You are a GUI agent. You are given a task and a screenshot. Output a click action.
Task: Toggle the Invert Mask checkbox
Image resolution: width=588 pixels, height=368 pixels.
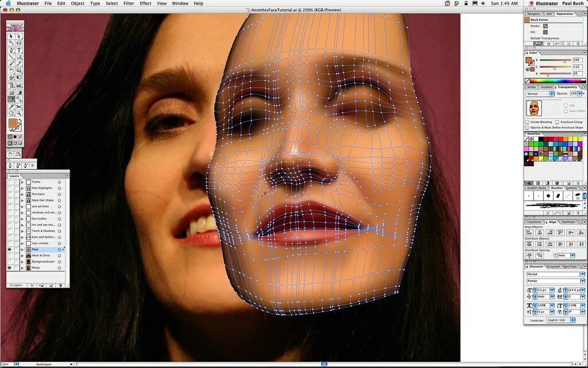point(566,111)
